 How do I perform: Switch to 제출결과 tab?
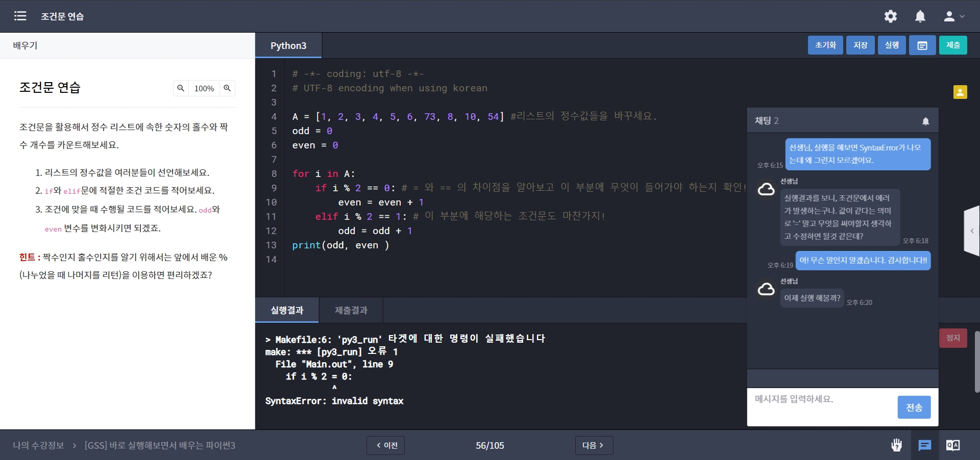coord(351,310)
